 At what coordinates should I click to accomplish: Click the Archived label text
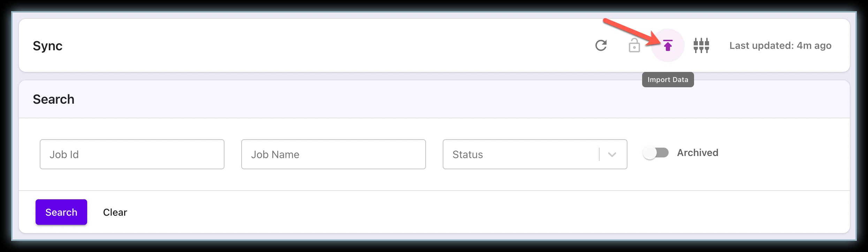point(698,153)
